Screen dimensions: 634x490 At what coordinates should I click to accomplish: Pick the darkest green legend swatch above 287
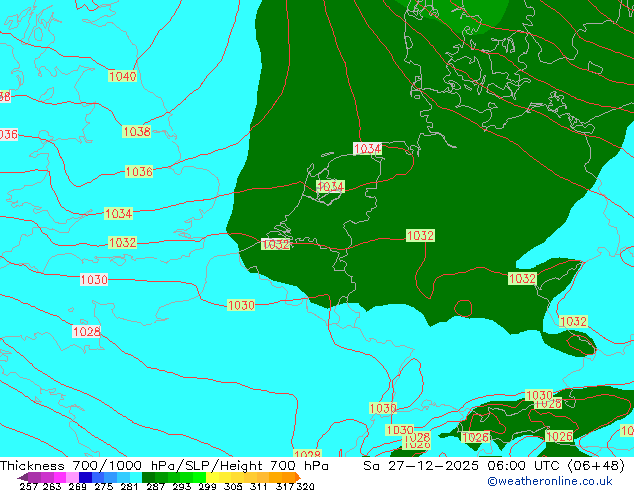click(x=148, y=477)
